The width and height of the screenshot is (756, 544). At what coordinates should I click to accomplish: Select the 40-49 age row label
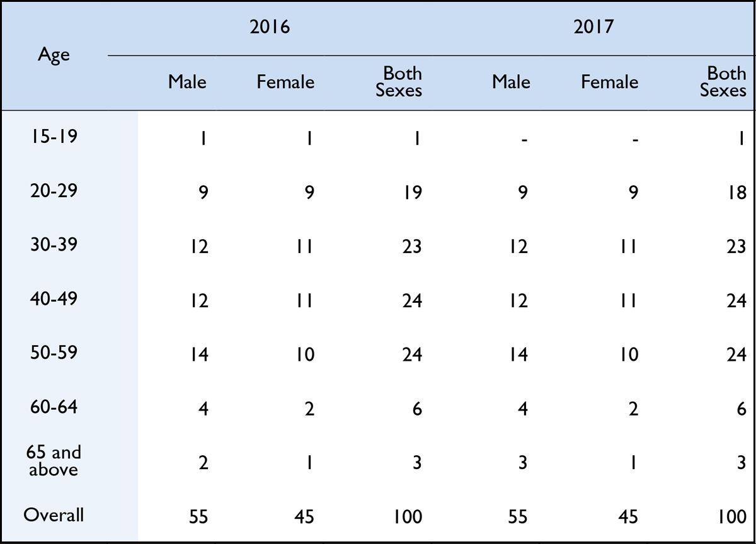[x=54, y=298]
